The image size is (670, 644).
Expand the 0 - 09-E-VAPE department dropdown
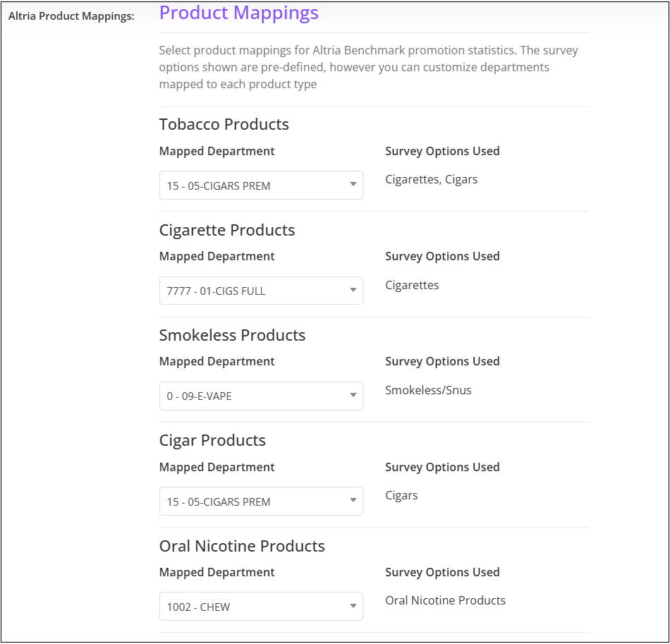click(x=261, y=396)
